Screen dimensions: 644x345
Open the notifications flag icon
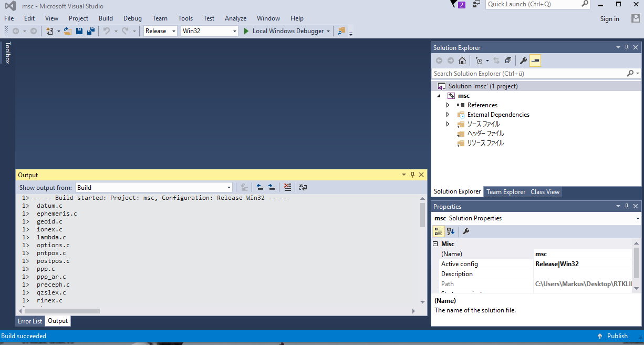pos(455,4)
